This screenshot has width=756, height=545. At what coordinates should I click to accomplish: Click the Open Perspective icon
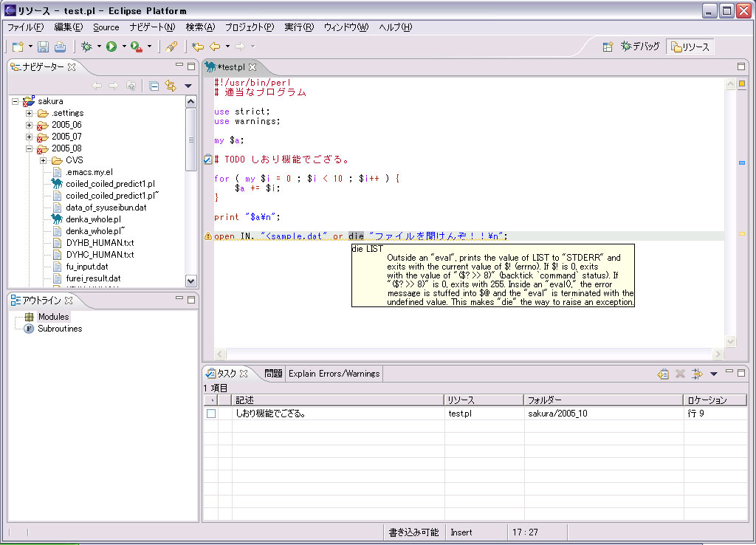[x=608, y=47]
